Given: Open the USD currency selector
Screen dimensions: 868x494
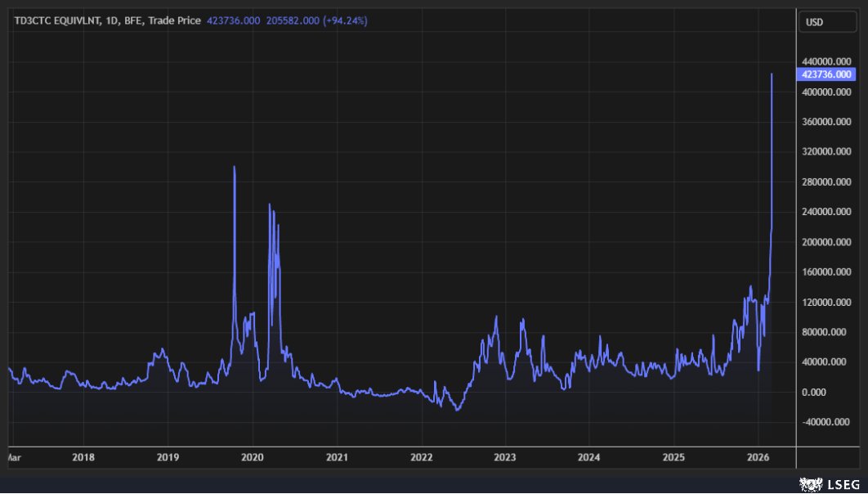Looking at the screenshot, I should click(x=828, y=22).
